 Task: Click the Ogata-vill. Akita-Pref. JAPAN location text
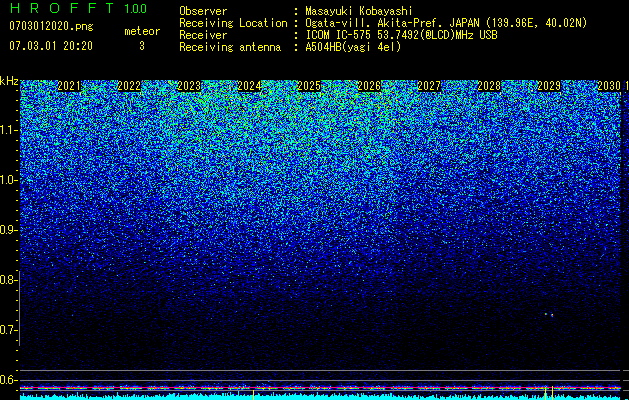(x=446, y=23)
